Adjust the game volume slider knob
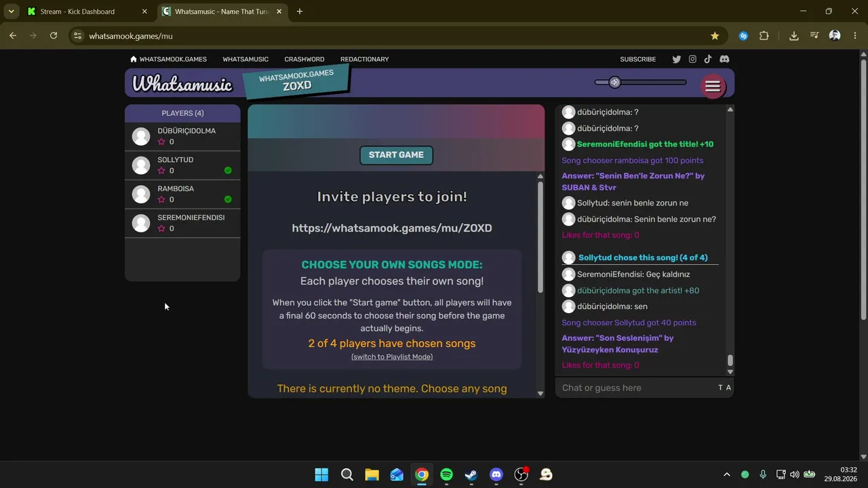This screenshot has height=488, width=868. (x=614, y=82)
